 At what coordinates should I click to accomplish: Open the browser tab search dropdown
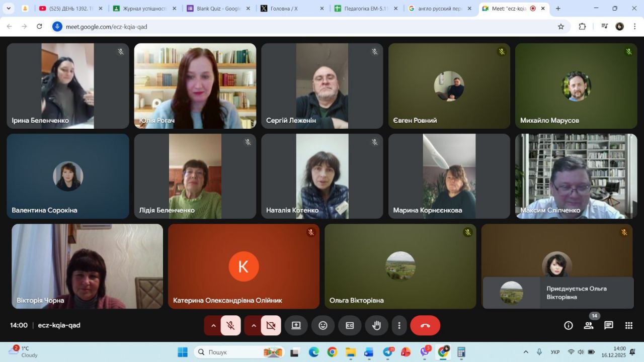(9, 9)
